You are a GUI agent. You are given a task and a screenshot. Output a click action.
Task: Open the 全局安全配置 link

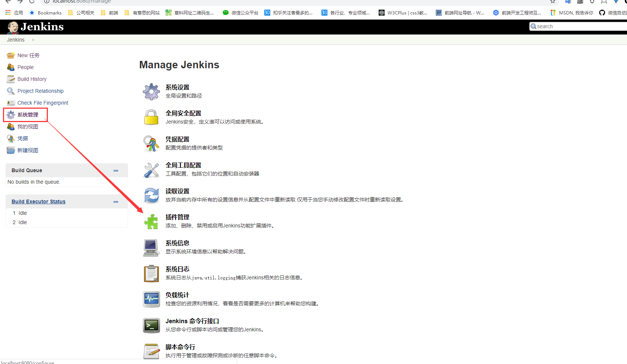coord(183,113)
